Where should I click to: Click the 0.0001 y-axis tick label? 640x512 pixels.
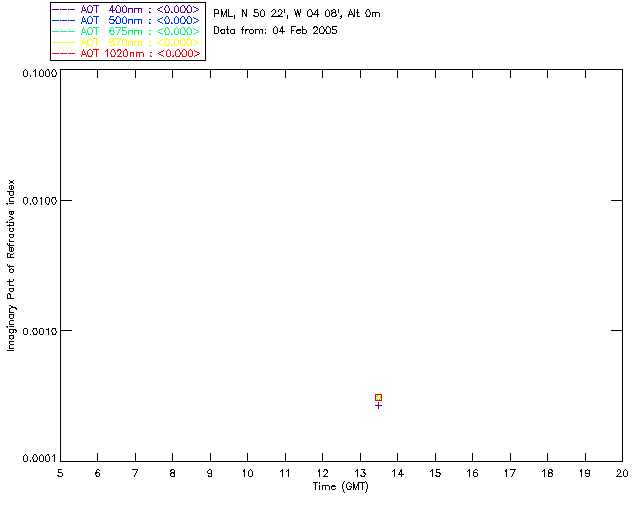[38, 459]
